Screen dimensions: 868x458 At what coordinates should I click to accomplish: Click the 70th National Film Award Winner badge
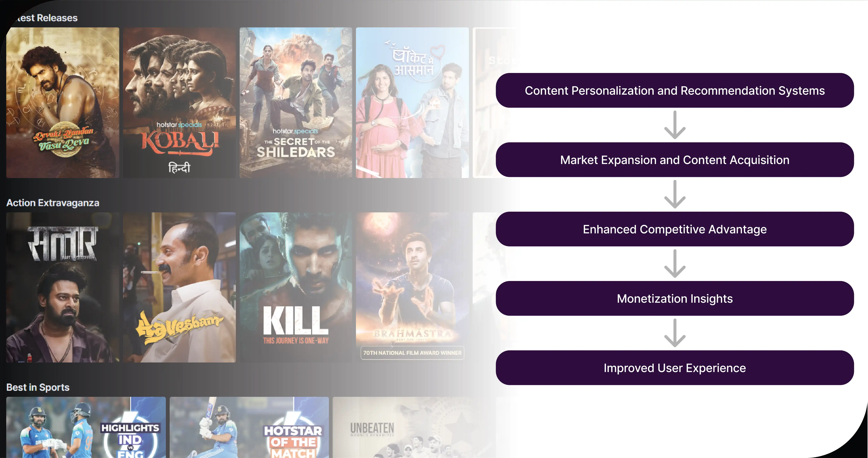click(x=412, y=353)
